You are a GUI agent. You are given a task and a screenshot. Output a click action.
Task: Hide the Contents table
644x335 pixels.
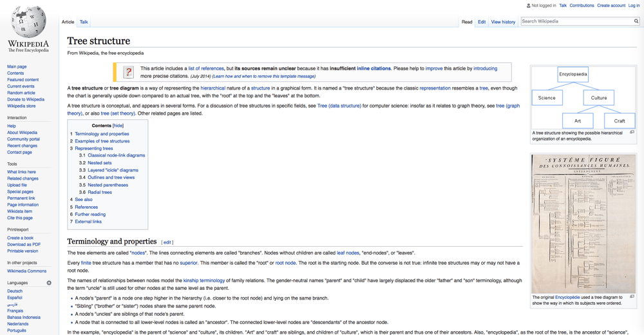pyautogui.click(x=118, y=126)
